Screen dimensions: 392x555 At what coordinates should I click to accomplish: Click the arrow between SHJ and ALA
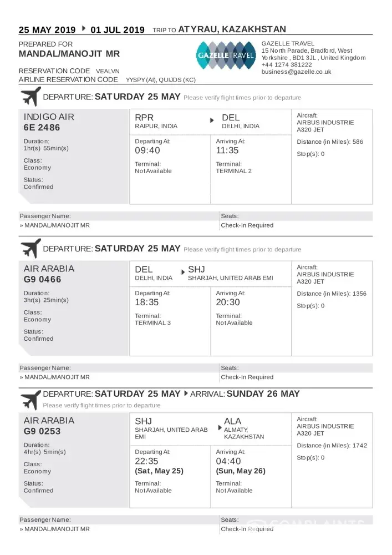pos(220,428)
